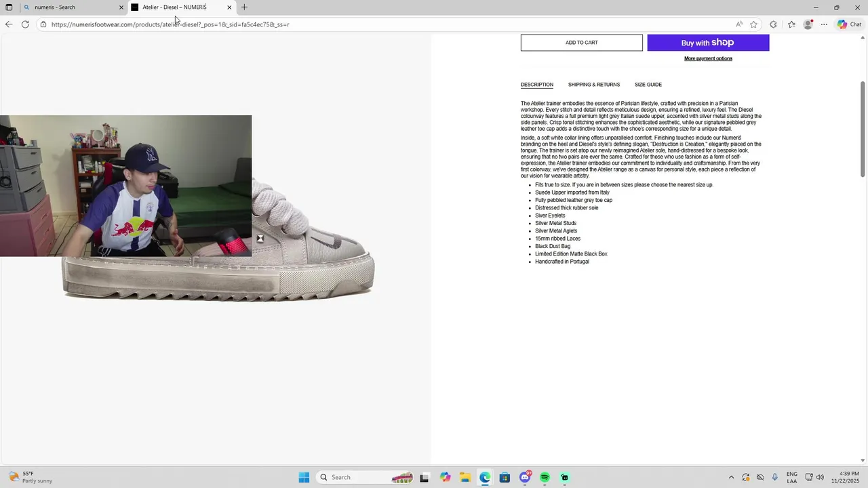868x488 pixels.
Task: Open File Explorer from the taskbar
Action: pos(465,477)
